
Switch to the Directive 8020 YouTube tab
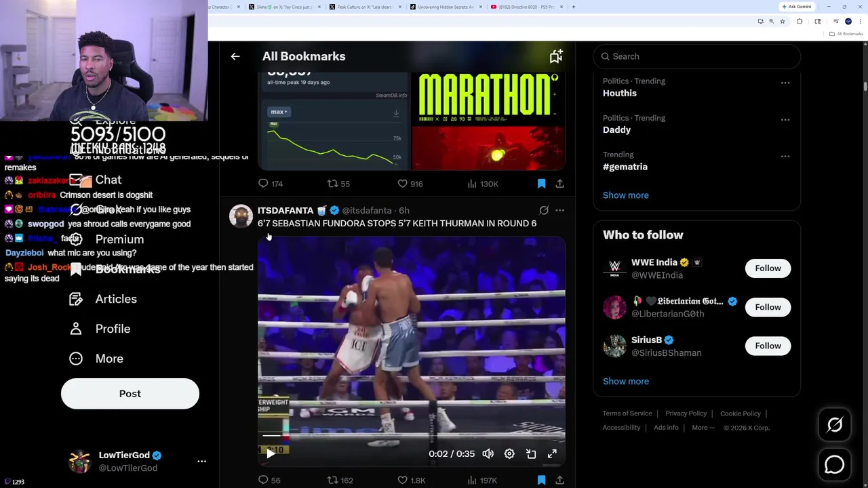click(526, 7)
